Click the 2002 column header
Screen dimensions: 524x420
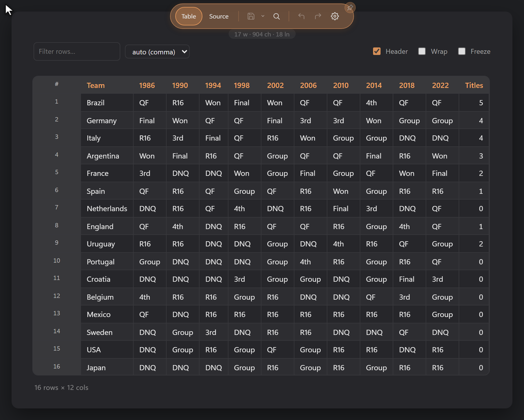(278, 85)
